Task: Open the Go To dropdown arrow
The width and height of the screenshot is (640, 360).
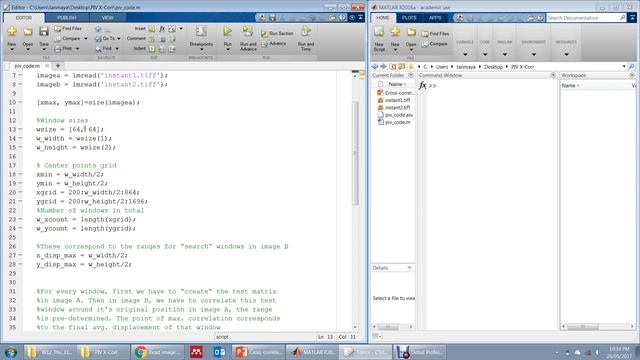Action: pyautogui.click(x=118, y=39)
